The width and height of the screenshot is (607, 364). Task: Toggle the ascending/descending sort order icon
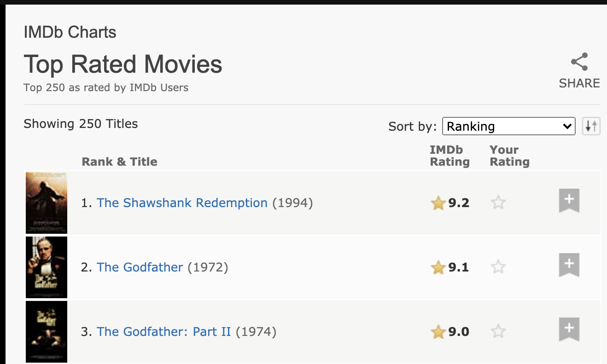coord(591,126)
